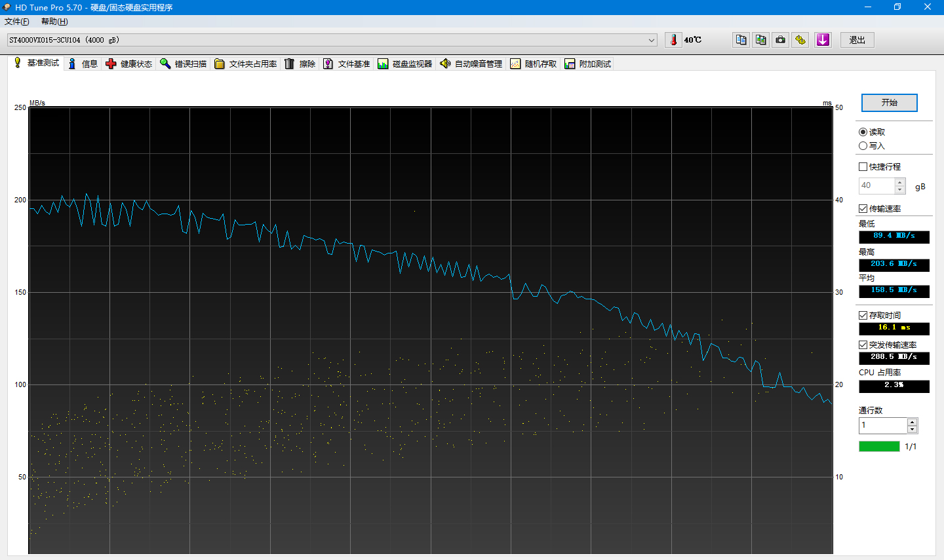Click the minimum value 89.4 MB/s
The image size is (944, 560).
(x=894, y=236)
